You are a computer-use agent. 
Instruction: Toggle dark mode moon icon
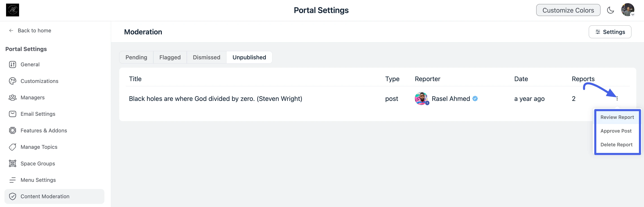coord(610,10)
